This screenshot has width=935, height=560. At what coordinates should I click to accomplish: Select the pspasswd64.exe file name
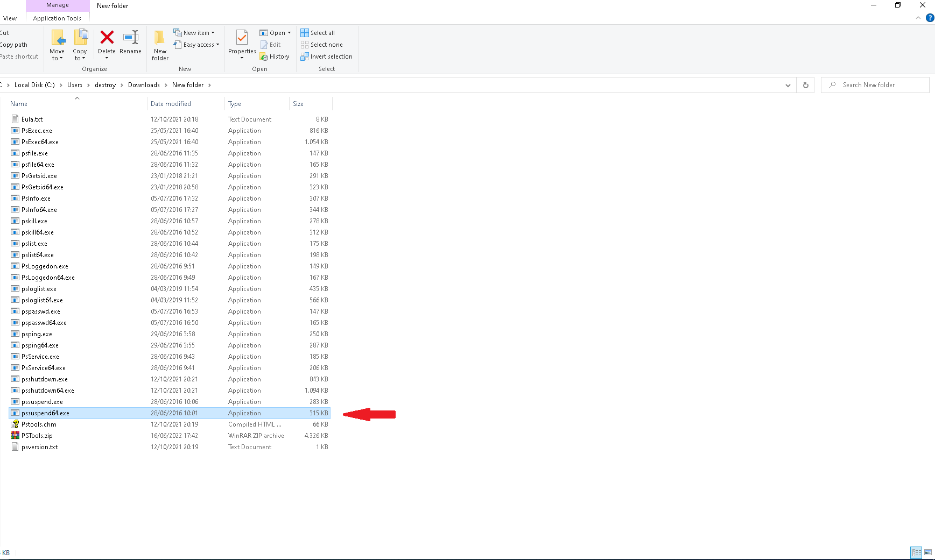44,323
